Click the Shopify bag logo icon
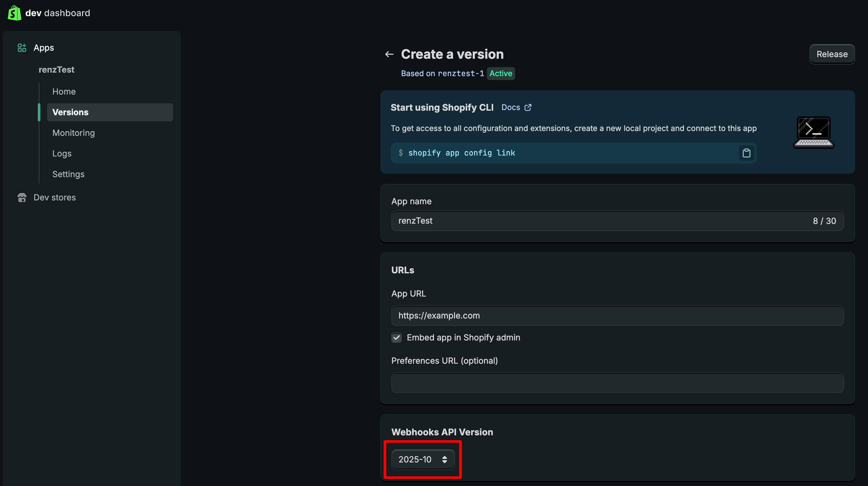The height and width of the screenshot is (486, 868). (15, 13)
